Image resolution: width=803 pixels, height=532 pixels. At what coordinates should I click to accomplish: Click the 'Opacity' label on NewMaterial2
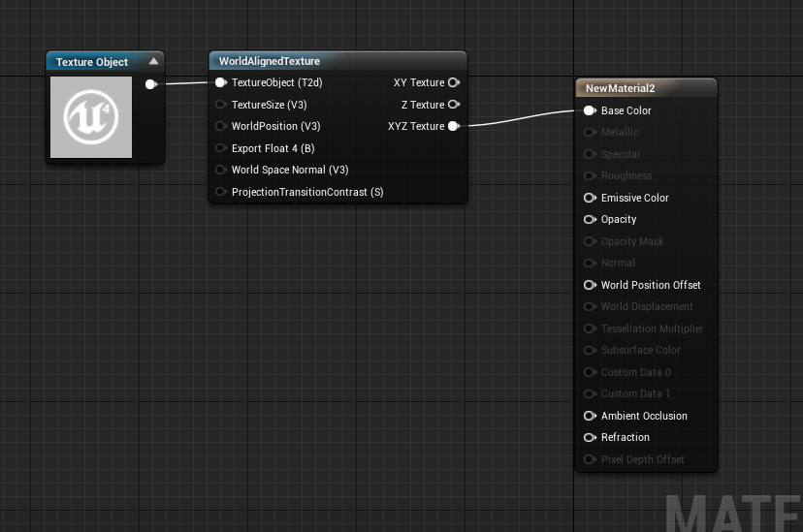(x=618, y=219)
